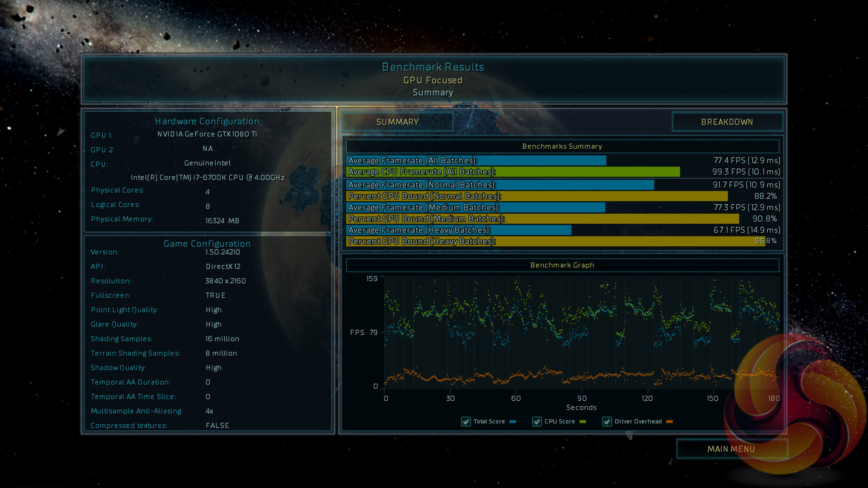
Task: Click the orange Driver Overhead legend swatch
Action: click(x=670, y=421)
